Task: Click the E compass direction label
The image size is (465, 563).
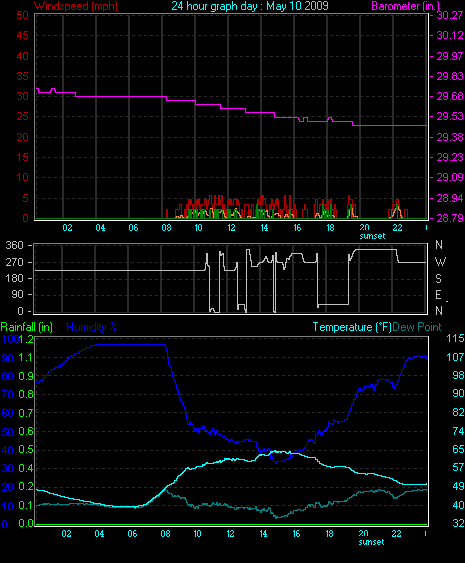Action: [438, 295]
